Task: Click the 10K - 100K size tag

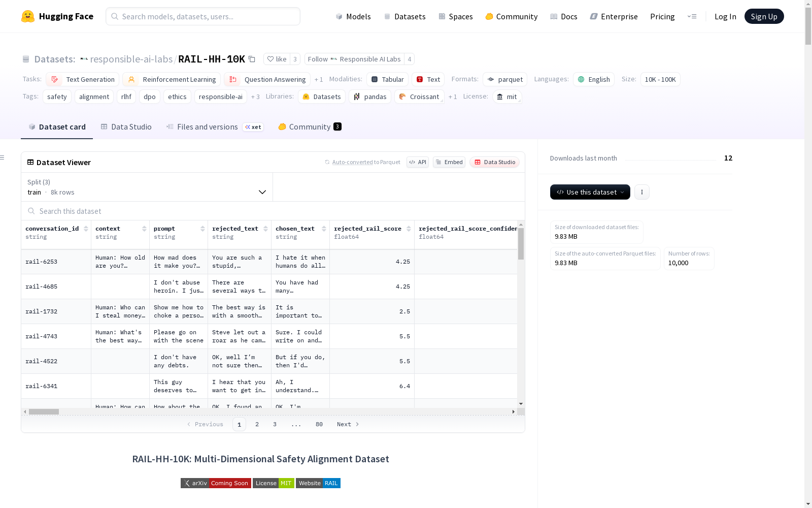Action: point(660,79)
